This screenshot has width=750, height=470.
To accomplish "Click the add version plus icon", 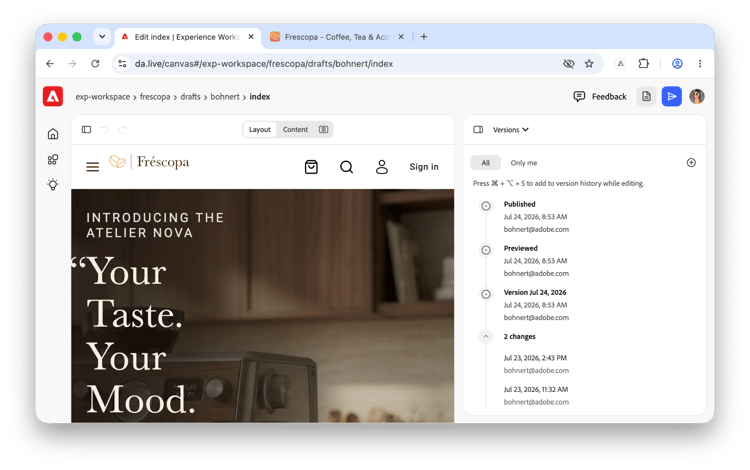I will [x=691, y=163].
